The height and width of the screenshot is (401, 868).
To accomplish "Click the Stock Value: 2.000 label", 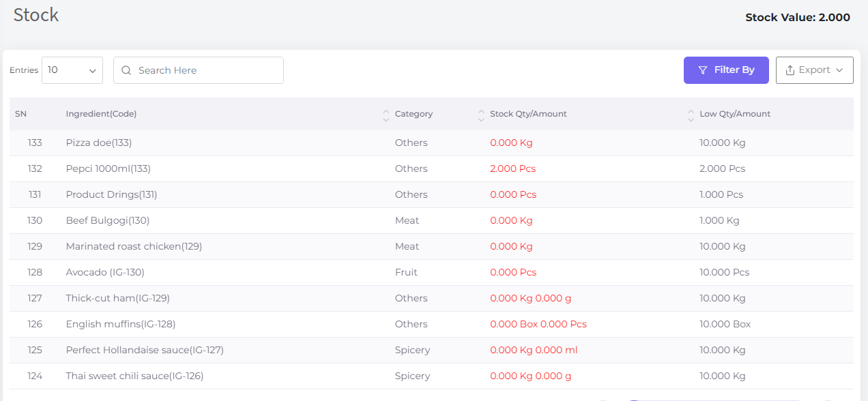I will pyautogui.click(x=798, y=18).
